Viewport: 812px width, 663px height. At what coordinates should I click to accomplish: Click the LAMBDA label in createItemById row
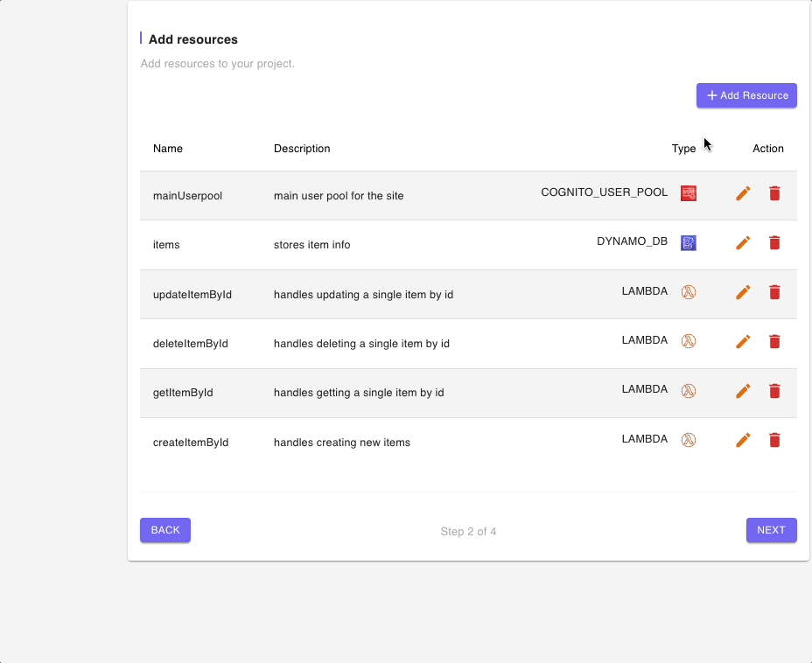pos(645,439)
